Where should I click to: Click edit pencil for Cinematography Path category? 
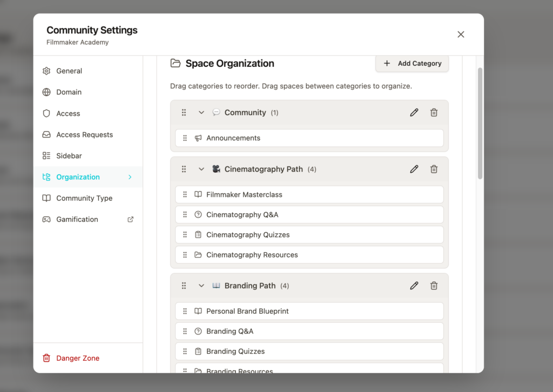click(x=414, y=169)
